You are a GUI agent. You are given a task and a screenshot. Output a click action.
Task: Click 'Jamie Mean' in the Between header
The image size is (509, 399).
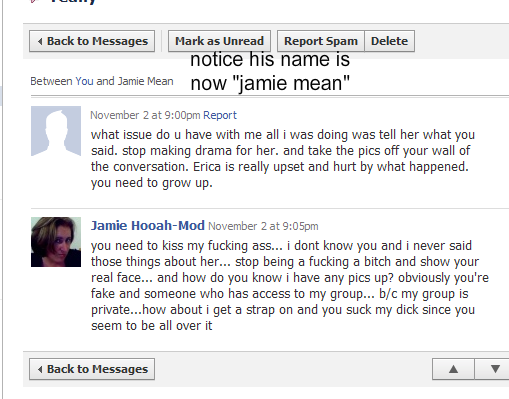146,81
